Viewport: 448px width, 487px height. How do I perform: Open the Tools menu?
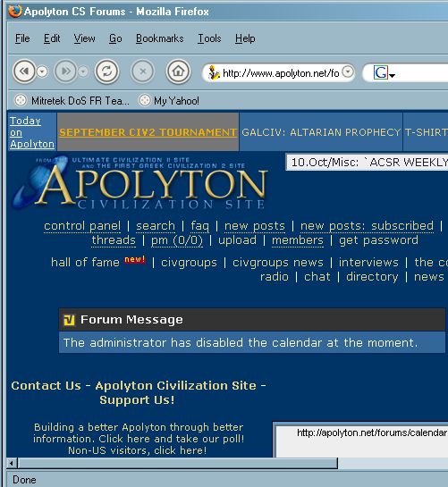click(x=209, y=38)
